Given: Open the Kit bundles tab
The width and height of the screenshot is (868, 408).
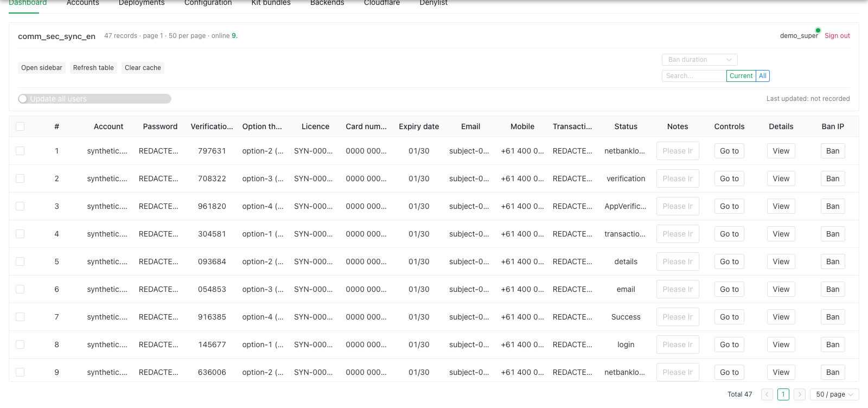Looking at the screenshot, I should tap(271, 3).
